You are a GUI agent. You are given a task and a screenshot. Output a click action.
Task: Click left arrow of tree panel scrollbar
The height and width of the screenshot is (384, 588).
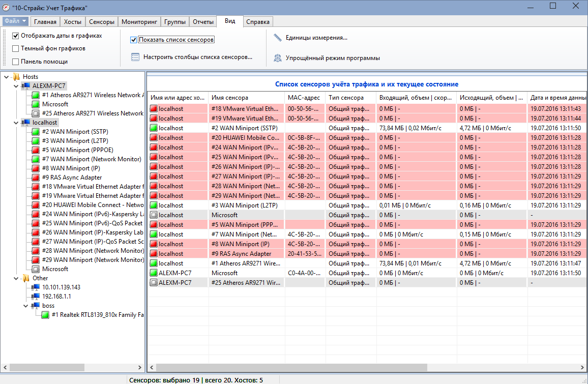pos(5,368)
